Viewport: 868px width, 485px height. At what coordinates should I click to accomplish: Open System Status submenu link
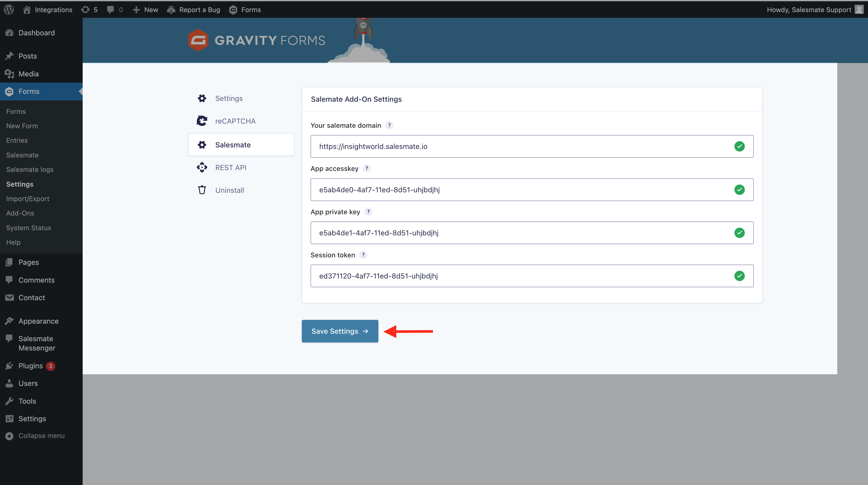(x=29, y=228)
